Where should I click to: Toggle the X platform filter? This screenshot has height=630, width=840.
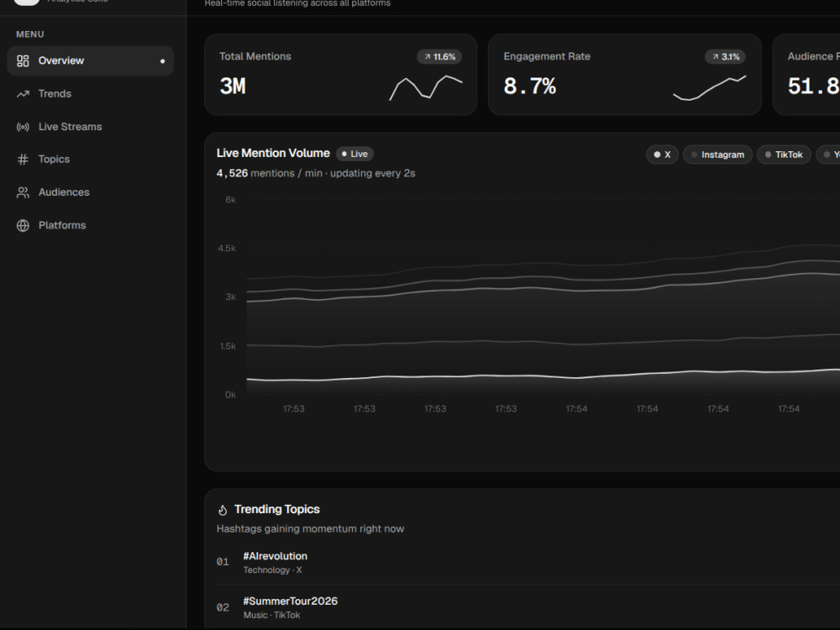662,155
